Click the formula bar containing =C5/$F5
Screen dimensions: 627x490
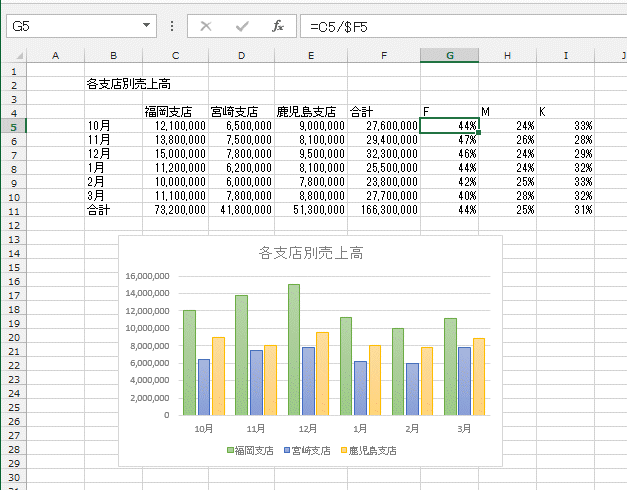pyautogui.click(x=460, y=26)
